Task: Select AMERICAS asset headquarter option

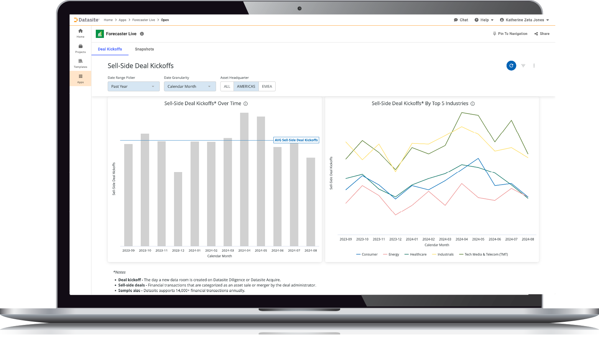Action: pyautogui.click(x=246, y=87)
